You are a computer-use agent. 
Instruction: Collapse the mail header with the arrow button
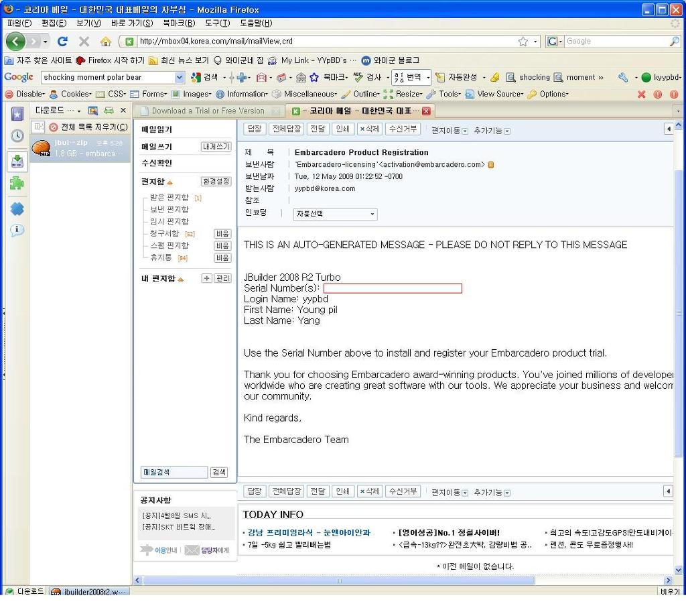(x=669, y=129)
